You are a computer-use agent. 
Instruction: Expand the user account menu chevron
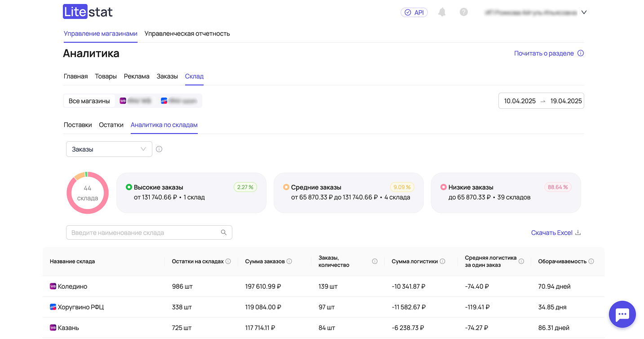tap(584, 13)
